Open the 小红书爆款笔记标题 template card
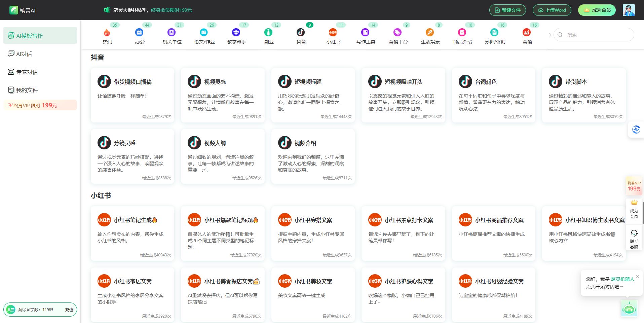Screen dimensions: 644x323 point(223,233)
